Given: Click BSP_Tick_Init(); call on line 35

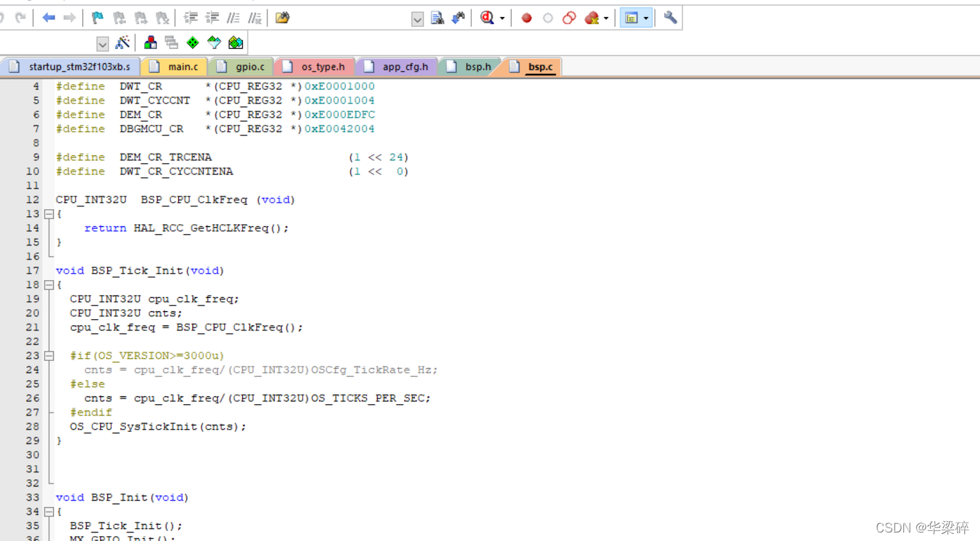Looking at the screenshot, I should click(x=126, y=526).
